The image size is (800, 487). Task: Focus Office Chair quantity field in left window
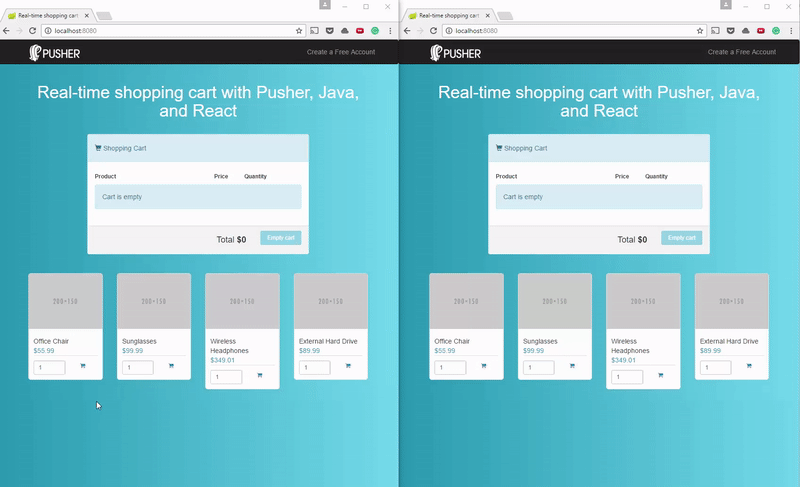pyautogui.click(x=49, y=367)
